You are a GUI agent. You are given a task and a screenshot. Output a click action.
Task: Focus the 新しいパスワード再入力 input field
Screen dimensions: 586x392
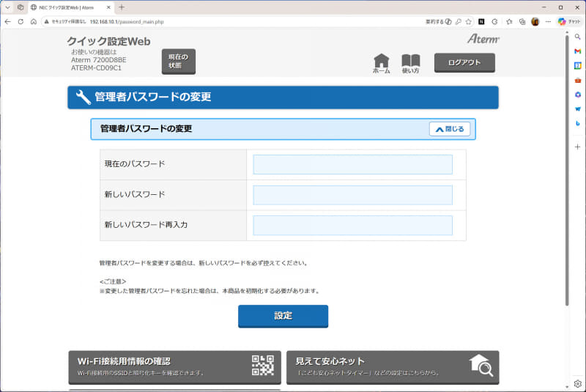(x=352, y=226)
